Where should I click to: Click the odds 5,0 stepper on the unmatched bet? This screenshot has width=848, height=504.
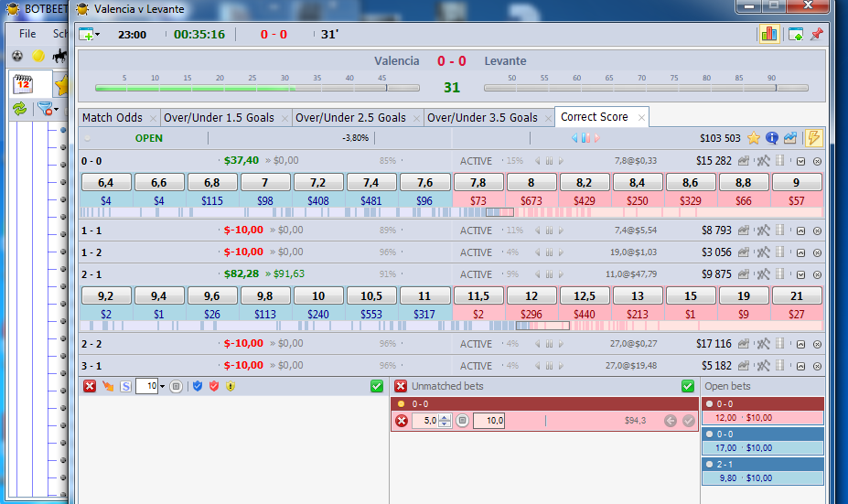(444, 421)
